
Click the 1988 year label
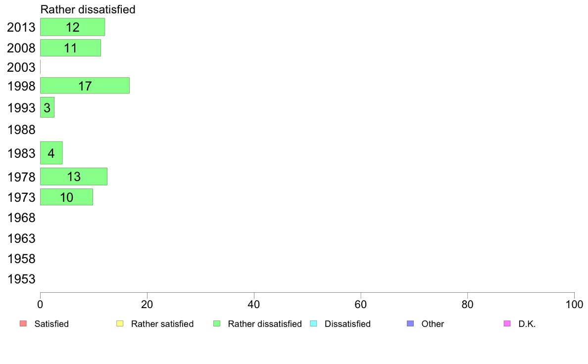pyautogui.click(x=21, y=130)
